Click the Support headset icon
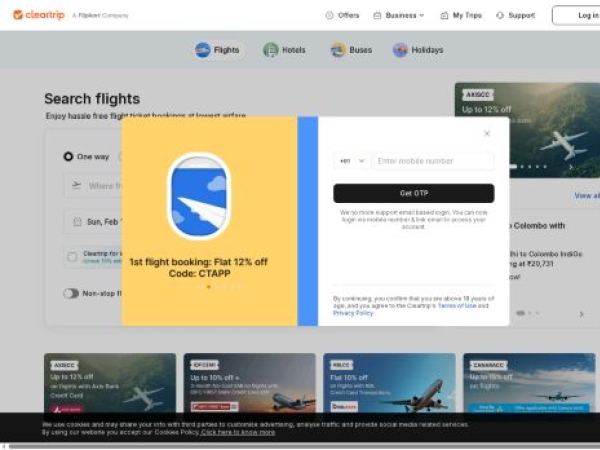The width and height of the screenshot is (600, 450). [x=500, y=15]
